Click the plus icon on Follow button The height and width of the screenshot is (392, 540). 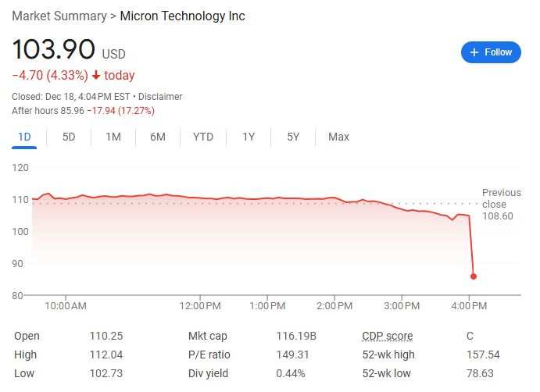pyautogui.click(x=474, y=52)
